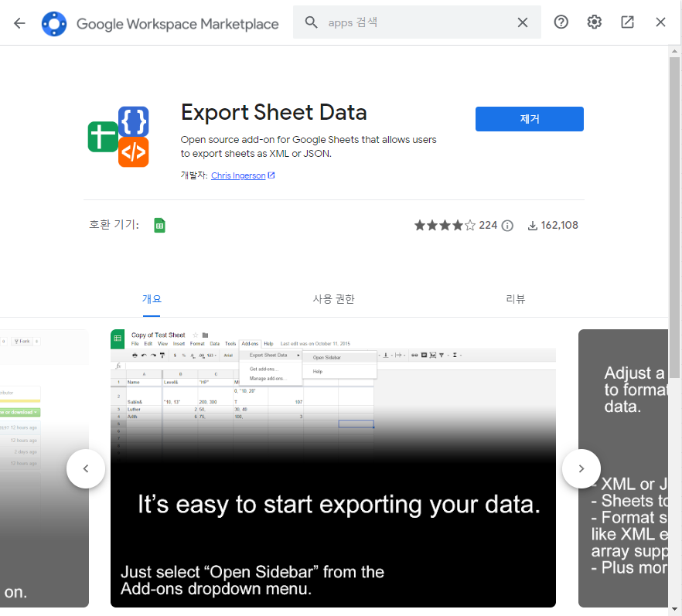The image size is (682, 616).
Task: Click the 제거 (Remove) button
Action: 530,119
